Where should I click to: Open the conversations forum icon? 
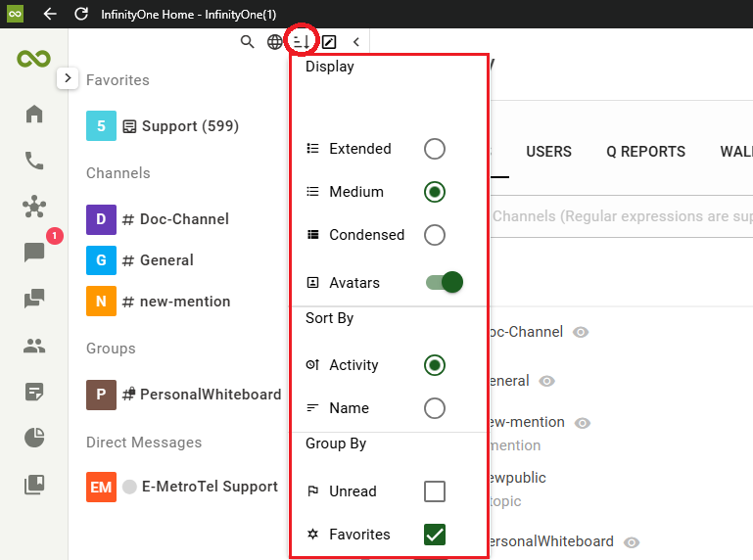34,299
